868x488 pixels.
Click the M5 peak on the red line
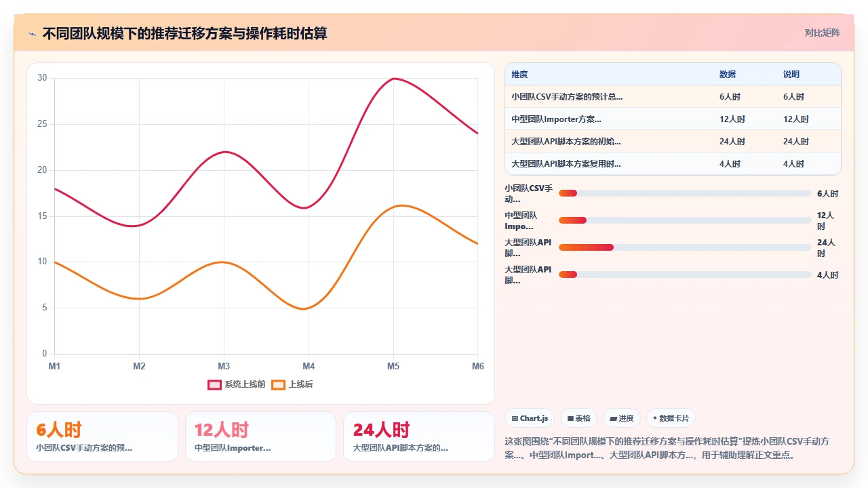pyautogui.click(x=393, y=79)
